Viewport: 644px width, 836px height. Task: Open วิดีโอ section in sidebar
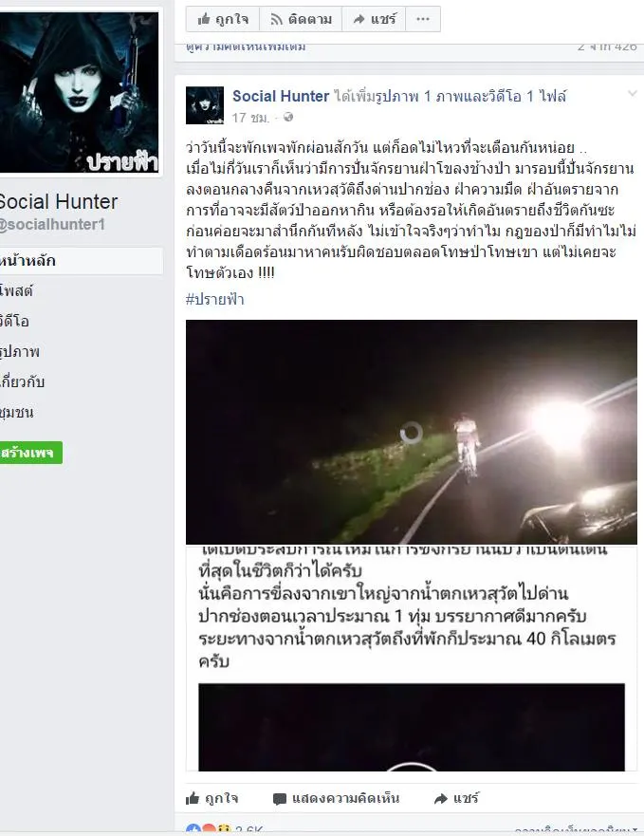15,321
